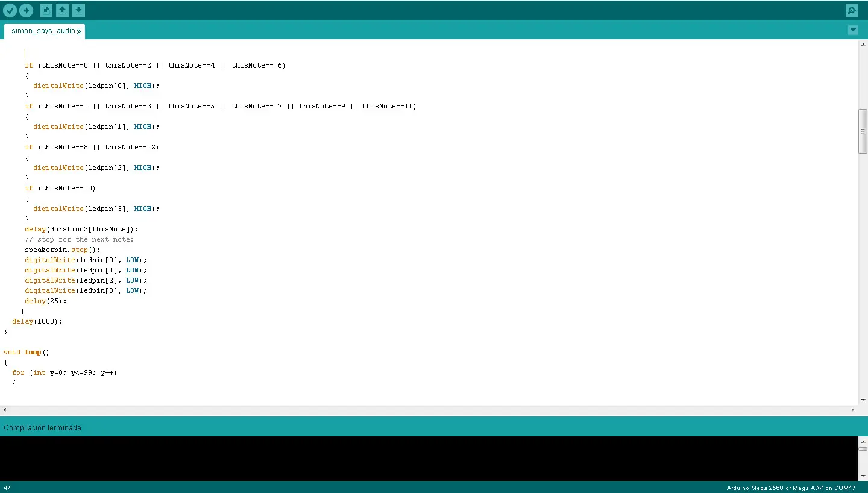Viewport: 868px width, 493px height.
Task: Upload the sketch with the arrow icon
Action: [26, 10]
